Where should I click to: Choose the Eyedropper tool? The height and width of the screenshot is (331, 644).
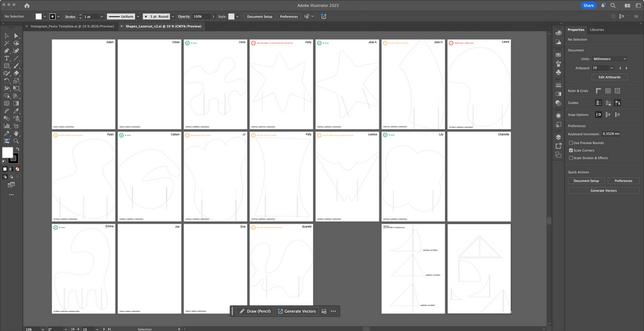pyautogui.click(x=16, y=111)
